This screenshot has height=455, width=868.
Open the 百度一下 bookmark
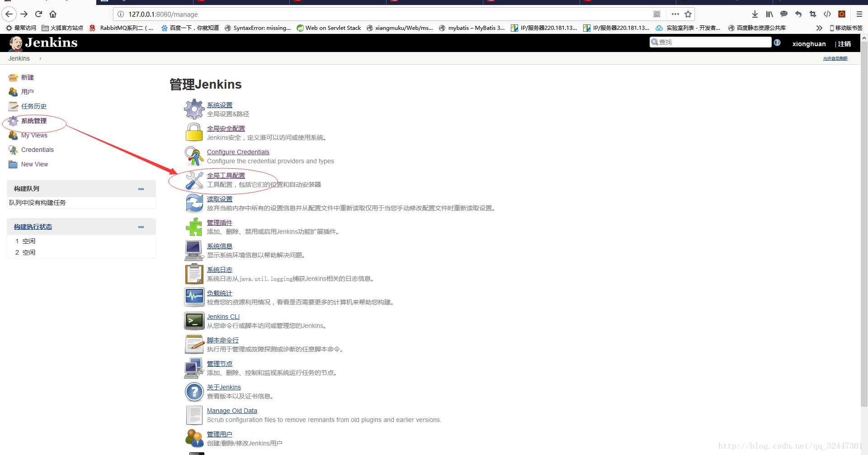pos(190,28)
